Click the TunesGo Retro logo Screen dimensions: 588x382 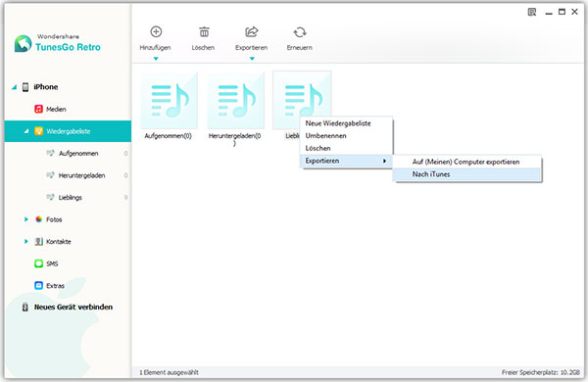click(x=58, y=43)
